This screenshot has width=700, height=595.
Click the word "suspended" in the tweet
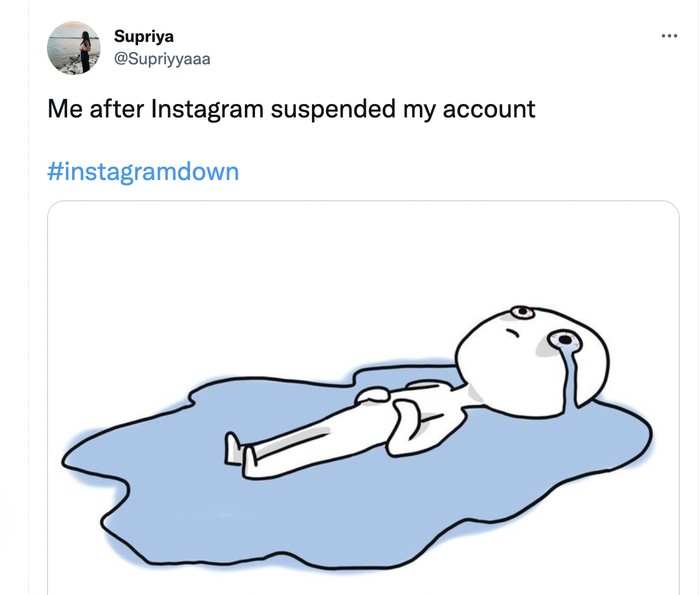tap(334, 108)
